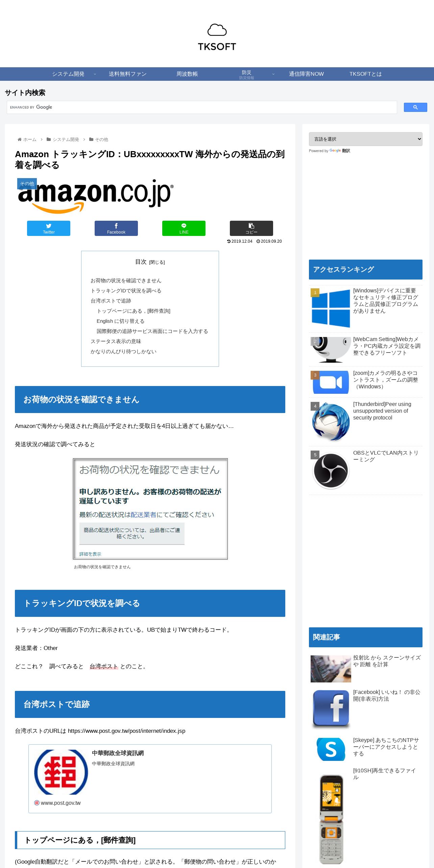This screenshot has width=434, height=868.
Task: Jump to ステータス表示の意味 in contents
Action: pyautogui.click(x=116, y=341)
